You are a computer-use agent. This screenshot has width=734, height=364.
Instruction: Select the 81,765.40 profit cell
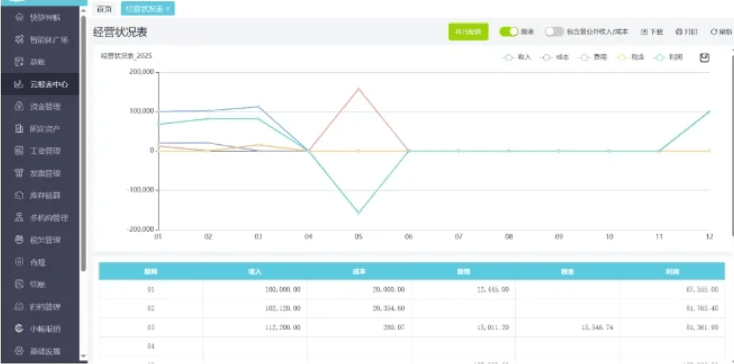click(x=672, y=308)
